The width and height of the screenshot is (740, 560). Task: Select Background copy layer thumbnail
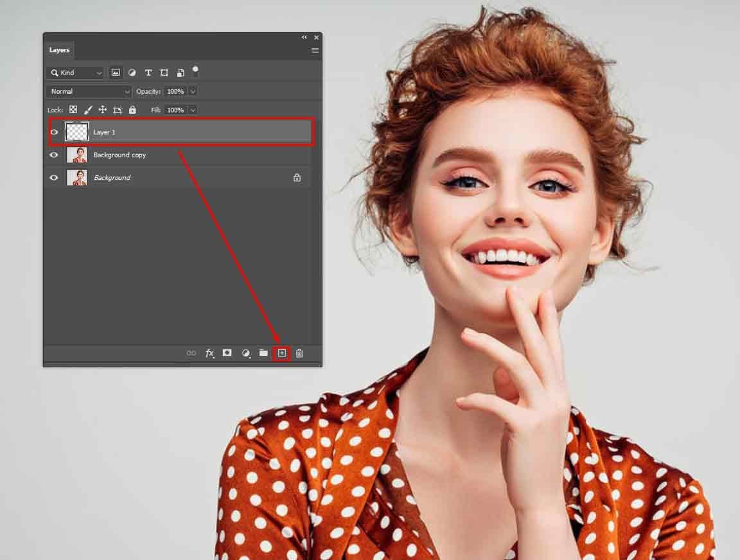(77, 155)
